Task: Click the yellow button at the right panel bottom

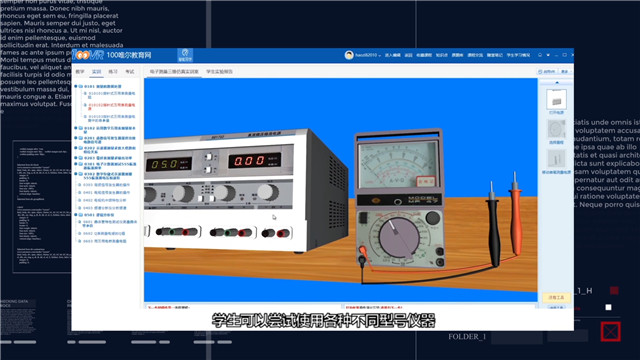Action: (556, 298)
